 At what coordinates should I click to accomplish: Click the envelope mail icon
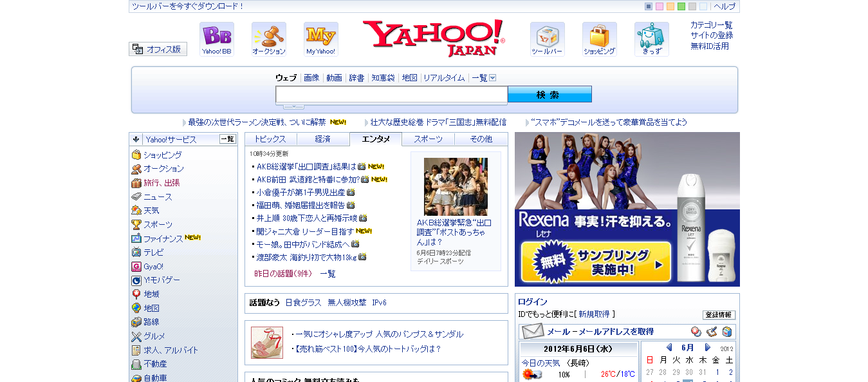click(533, 332)
